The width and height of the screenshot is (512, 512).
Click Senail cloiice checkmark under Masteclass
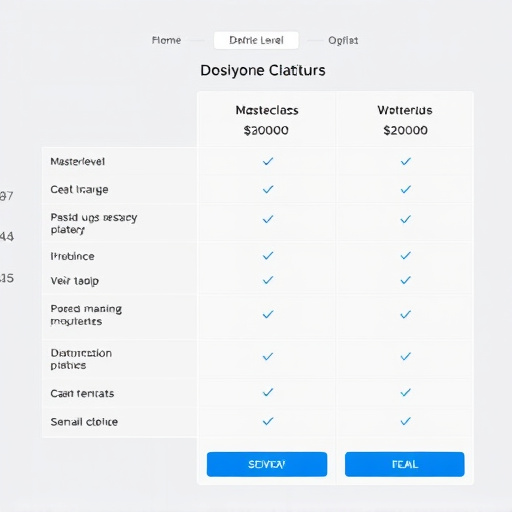[x=268, y=421]
